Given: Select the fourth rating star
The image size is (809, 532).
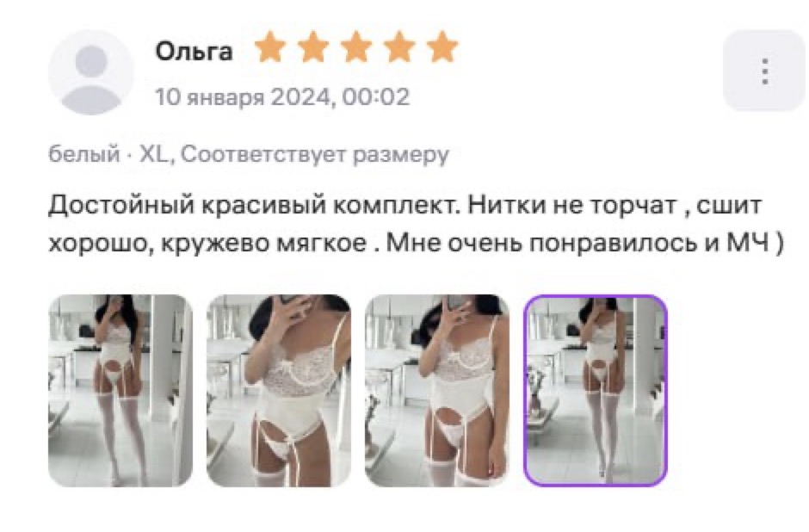Looking at the screenshot, I should pyautogui.click(x=399, y=47).
